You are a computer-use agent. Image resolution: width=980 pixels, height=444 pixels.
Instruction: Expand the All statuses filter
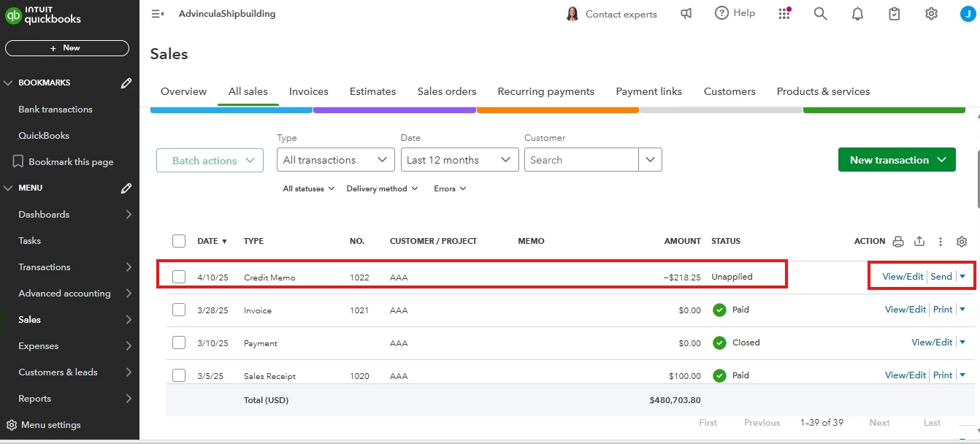[x=309, y=188]
